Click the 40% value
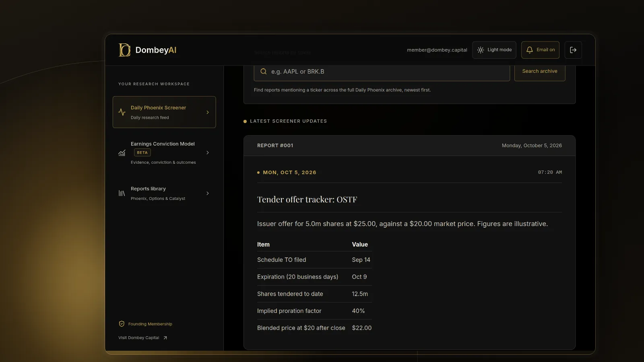 [x=358, y=311]
